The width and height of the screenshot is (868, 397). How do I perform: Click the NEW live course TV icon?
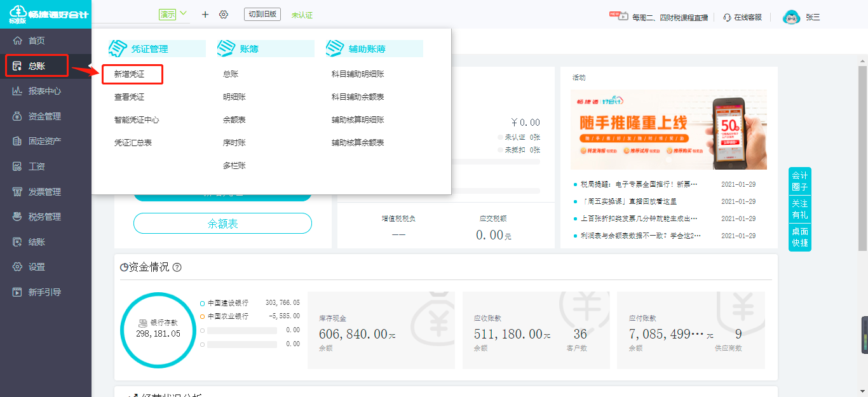(620, 16)
